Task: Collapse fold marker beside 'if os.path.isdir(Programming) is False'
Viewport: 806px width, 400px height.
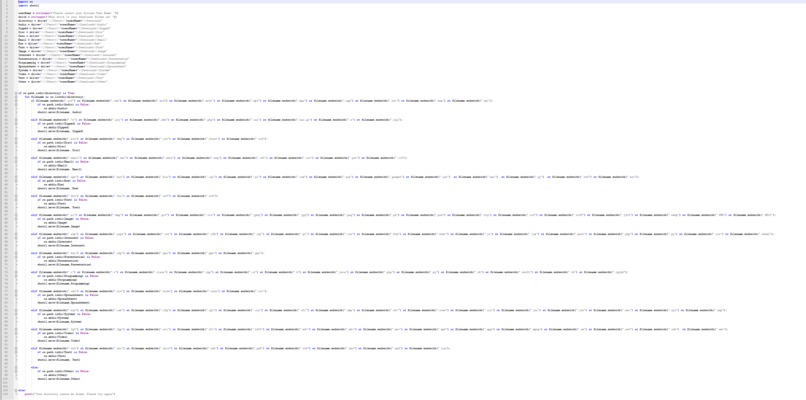Action: click(x=16, y=276)
